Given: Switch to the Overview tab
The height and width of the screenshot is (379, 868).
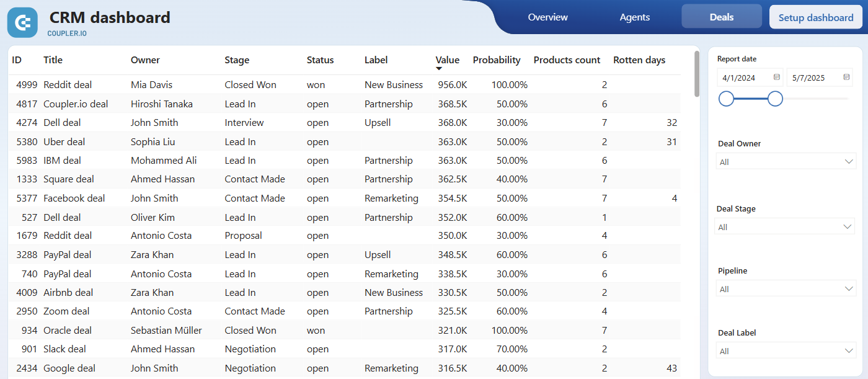Looking at the screenshot, I should tap(547, 17).
